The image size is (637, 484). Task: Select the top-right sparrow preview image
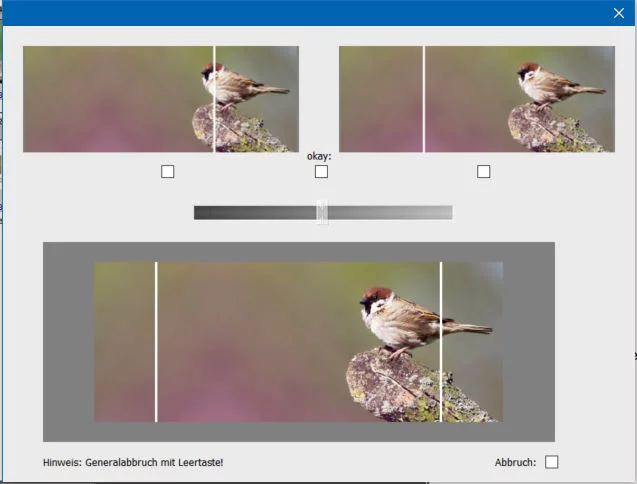tap(477, 99)
